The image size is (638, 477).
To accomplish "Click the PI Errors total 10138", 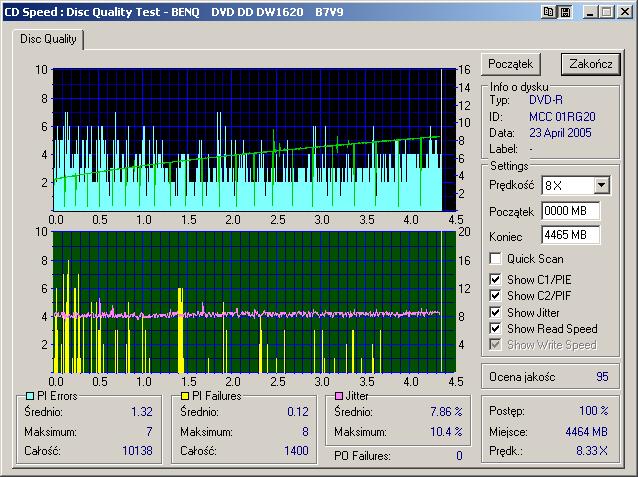I will [138, 451].
